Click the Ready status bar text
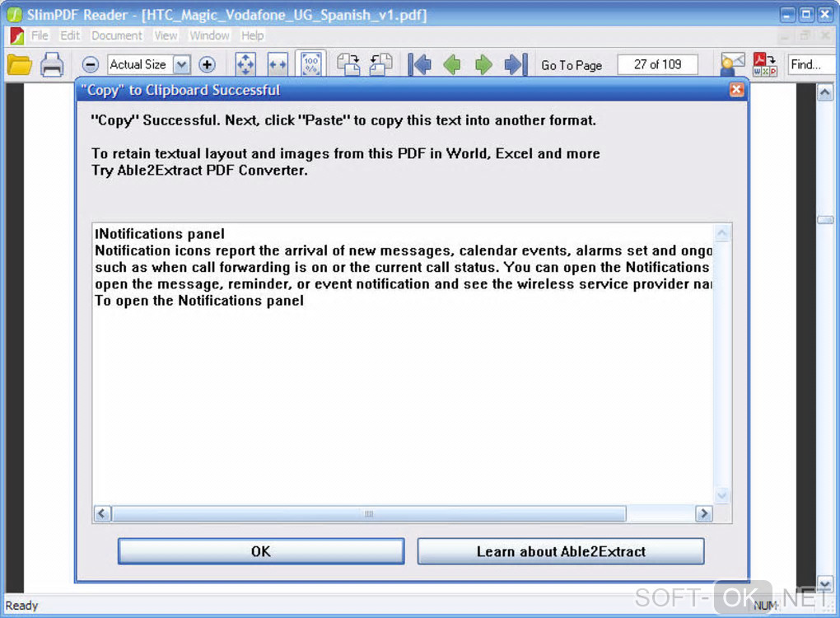Screen dimensions: 840x618 click(x=21, y=606)
